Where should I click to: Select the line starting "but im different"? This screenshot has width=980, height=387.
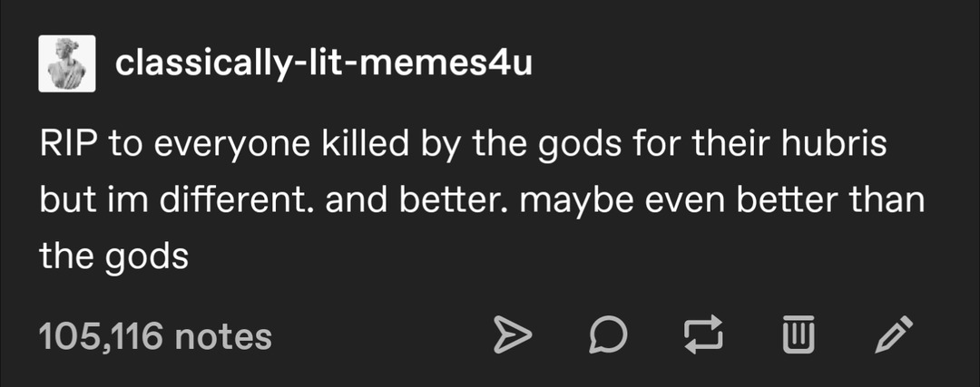click(x=481, y=201)
